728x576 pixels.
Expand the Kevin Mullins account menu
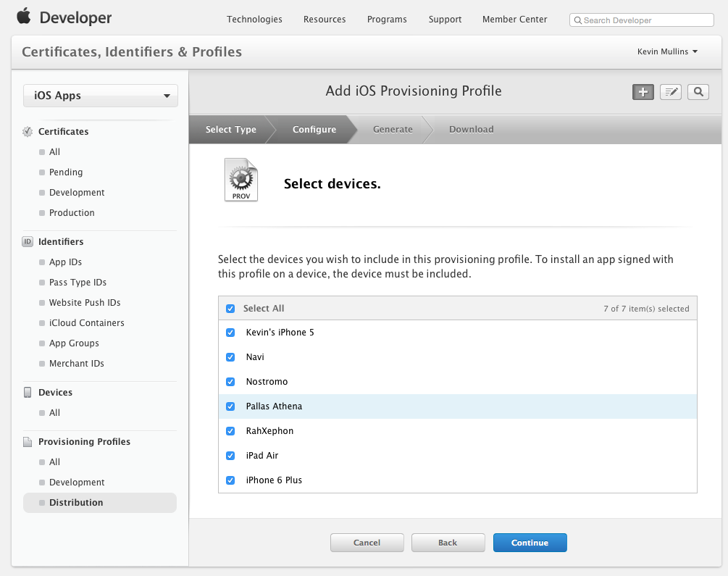pyautogui.click(x=667, y=51)
